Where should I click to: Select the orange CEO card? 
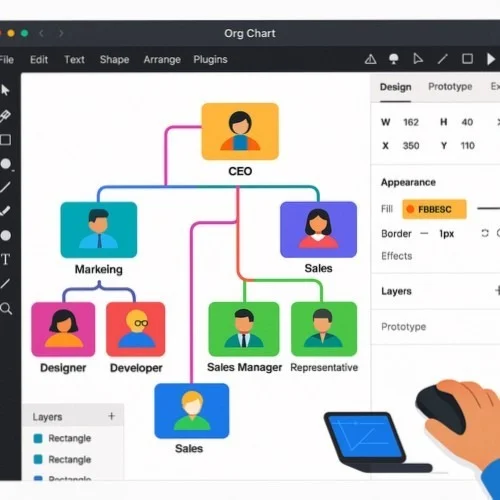[240, 131]
